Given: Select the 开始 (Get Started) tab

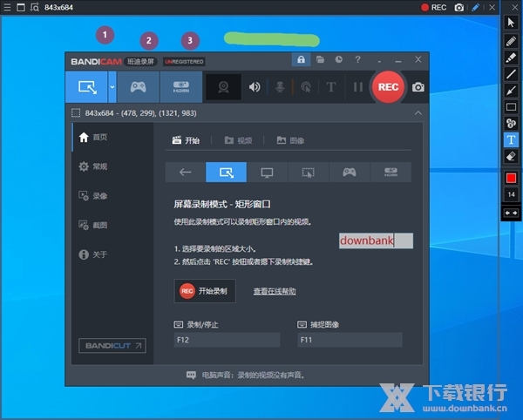Looking at the screenshot, I should (186, 140).
